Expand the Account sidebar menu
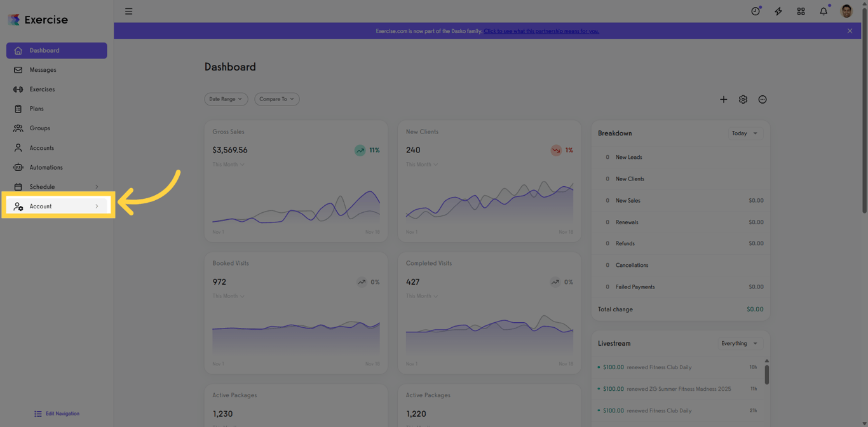Image resolution: width=868 pixels, height=427 pixels. tap(57, 207)
